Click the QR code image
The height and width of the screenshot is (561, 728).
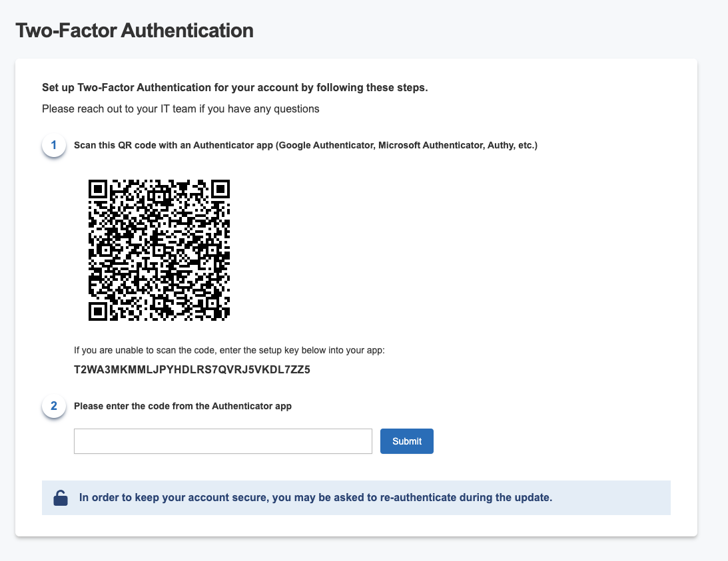(x=159, y=250)
